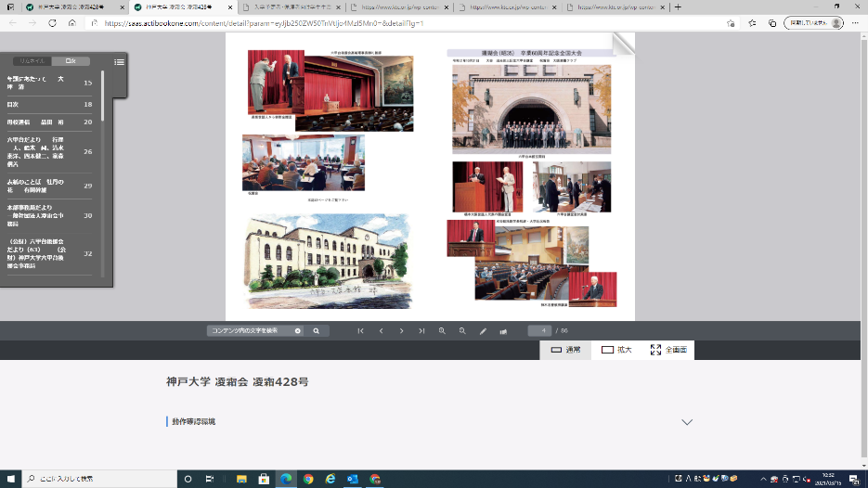Reload the current page in the browser

click(x=52, y=23)
